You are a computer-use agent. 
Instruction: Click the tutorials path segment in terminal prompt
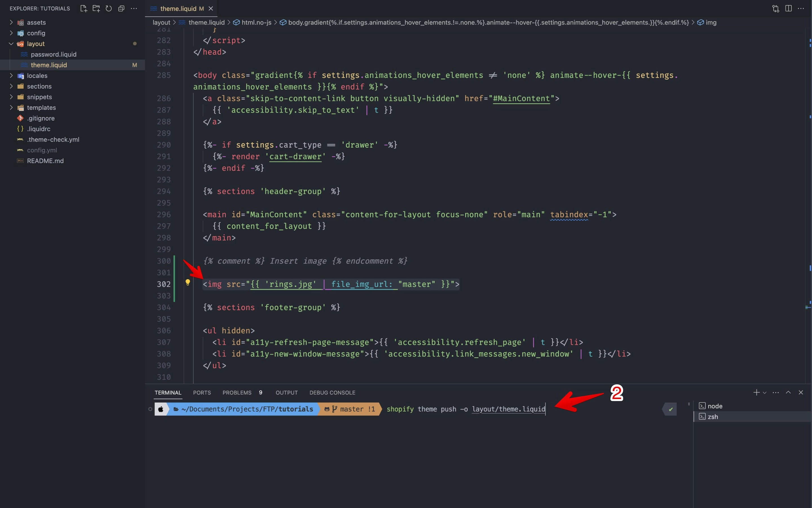[295, 409]
